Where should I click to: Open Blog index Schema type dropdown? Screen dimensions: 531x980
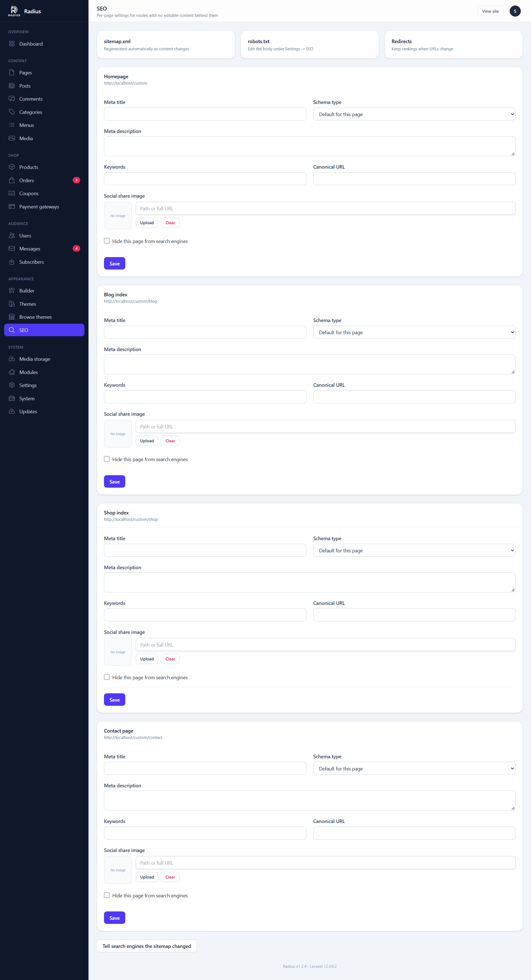pyautogui.click(x=414, y=332)
